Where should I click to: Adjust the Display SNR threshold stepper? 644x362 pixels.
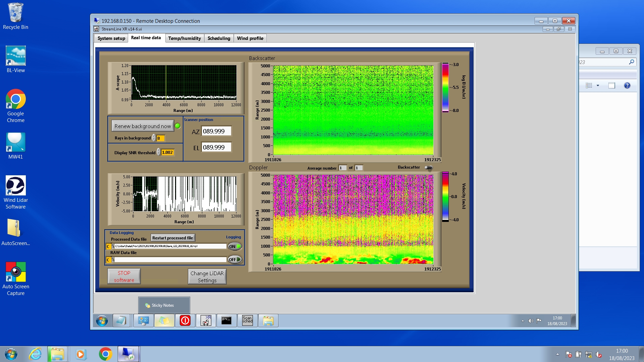click(x=159, y=152)
